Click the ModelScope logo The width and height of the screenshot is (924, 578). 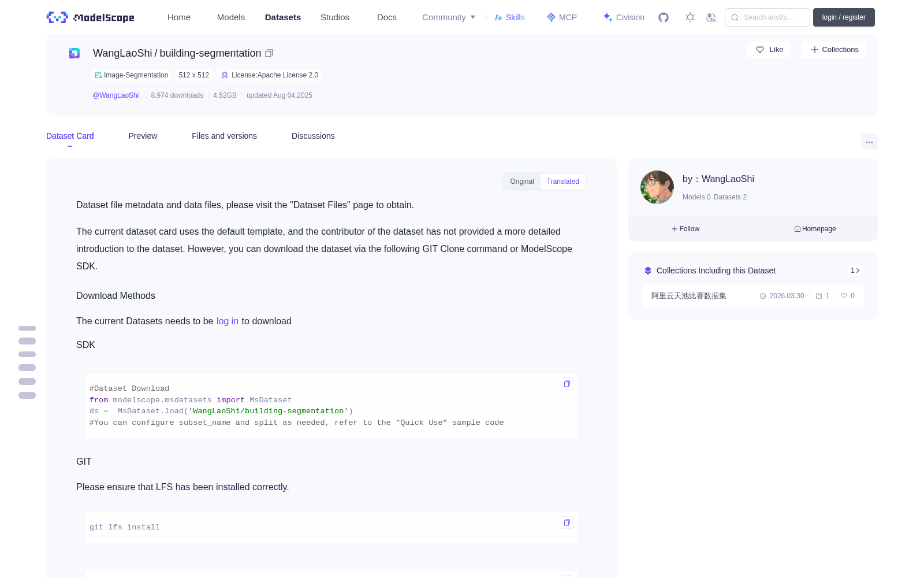[90, 17]
